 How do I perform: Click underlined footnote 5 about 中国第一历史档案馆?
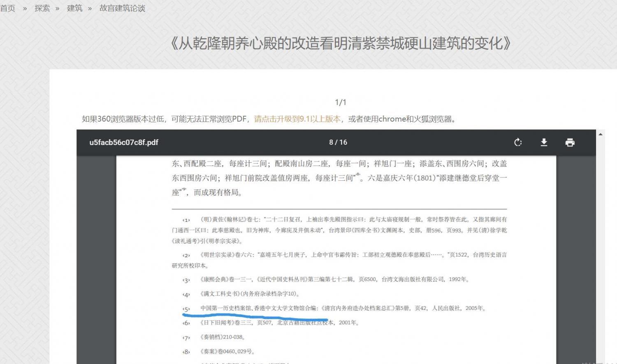coord(343,308)
